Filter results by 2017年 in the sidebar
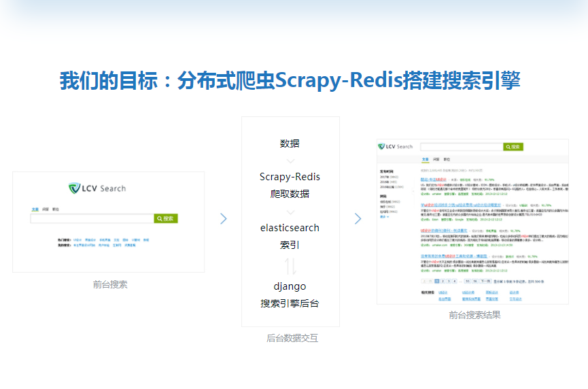588x389 pixels. click(385, 177)
